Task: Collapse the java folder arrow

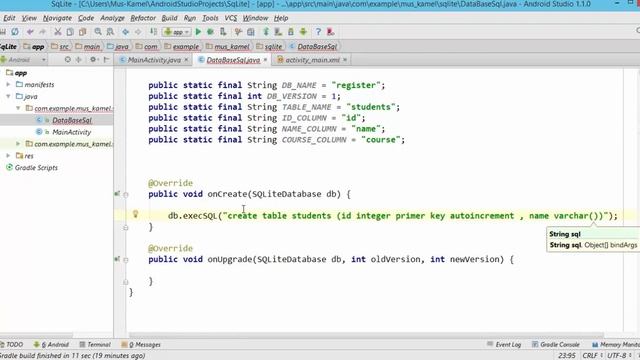Action: [x=8, y=96]
